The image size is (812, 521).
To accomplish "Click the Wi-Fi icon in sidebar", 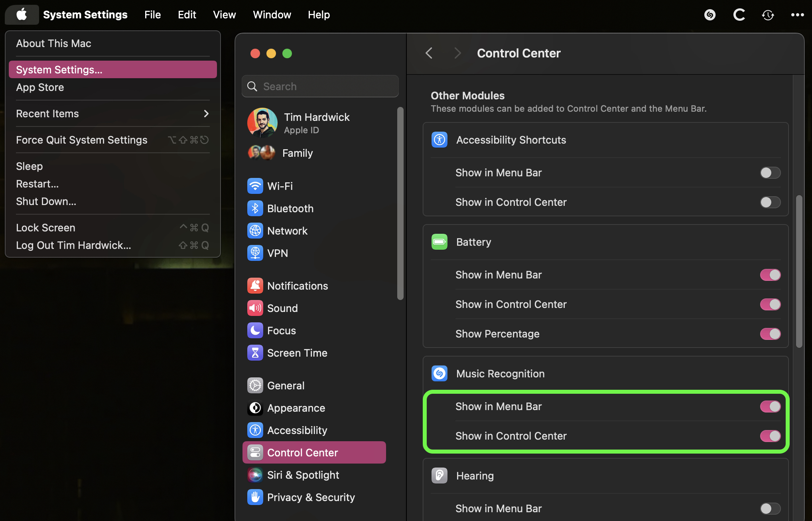I will (x=255, y=186).
